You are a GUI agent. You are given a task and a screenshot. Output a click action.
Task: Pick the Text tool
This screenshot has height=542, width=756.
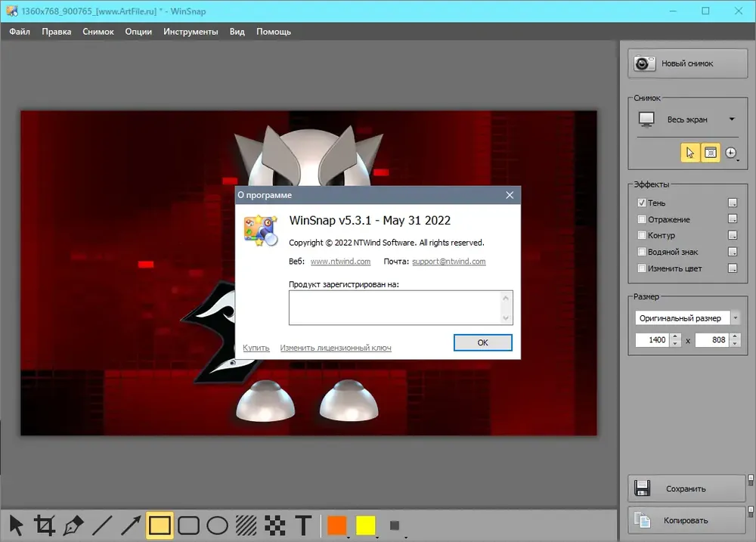[304, 525]
